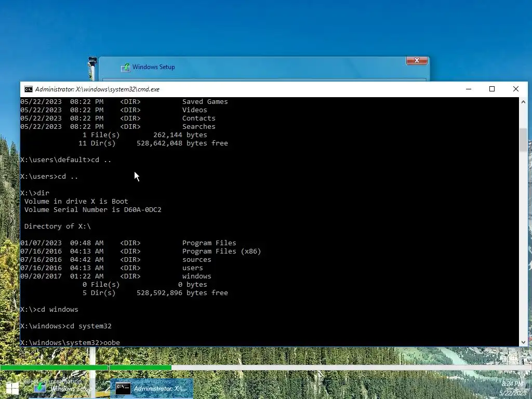Click the 'X:\>cd windows' command line
The width and height of the screenshot is (532, 399).
tap(49, 310)
